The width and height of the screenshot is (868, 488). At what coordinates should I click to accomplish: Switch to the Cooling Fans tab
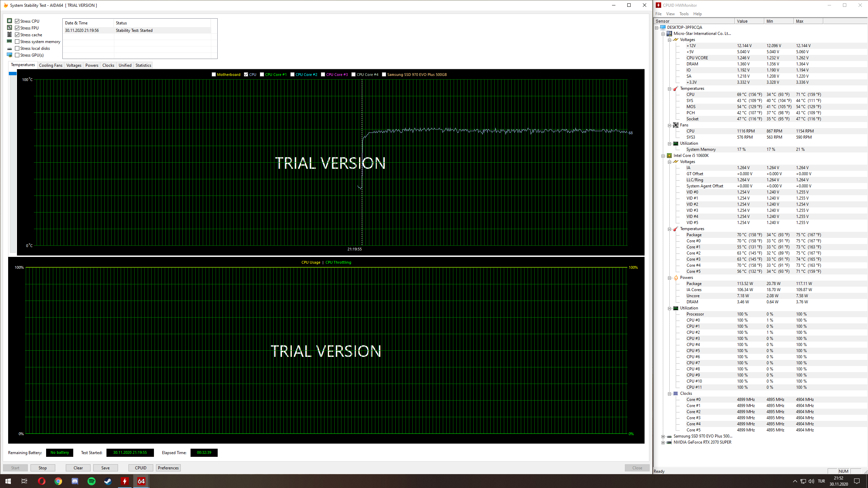click(x=51, y=65)
